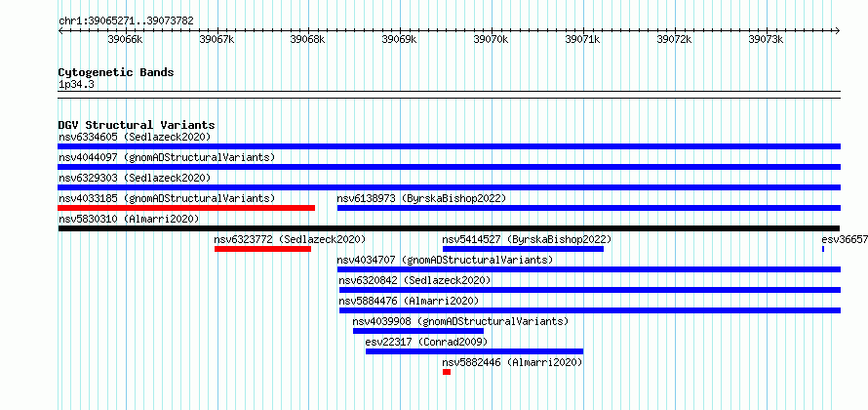The image size is (868, 410).
Task: Select the red nsv6323772 variant bar
Action: pos(263,249)
